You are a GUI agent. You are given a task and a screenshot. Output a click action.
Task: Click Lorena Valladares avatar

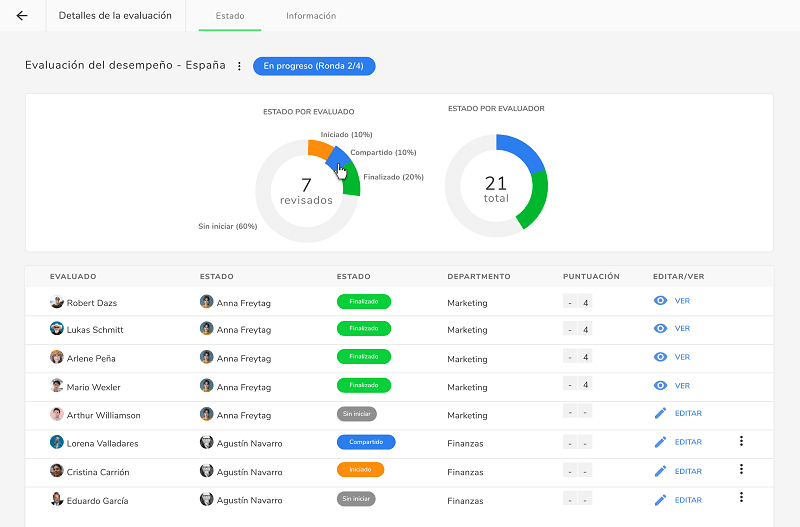tap(57, 442)
